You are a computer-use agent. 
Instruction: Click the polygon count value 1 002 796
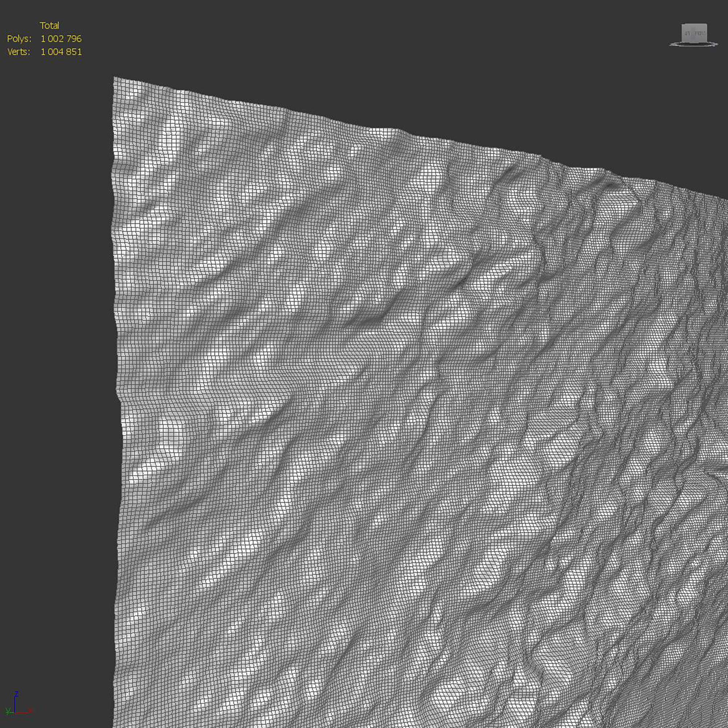[61, 39]
